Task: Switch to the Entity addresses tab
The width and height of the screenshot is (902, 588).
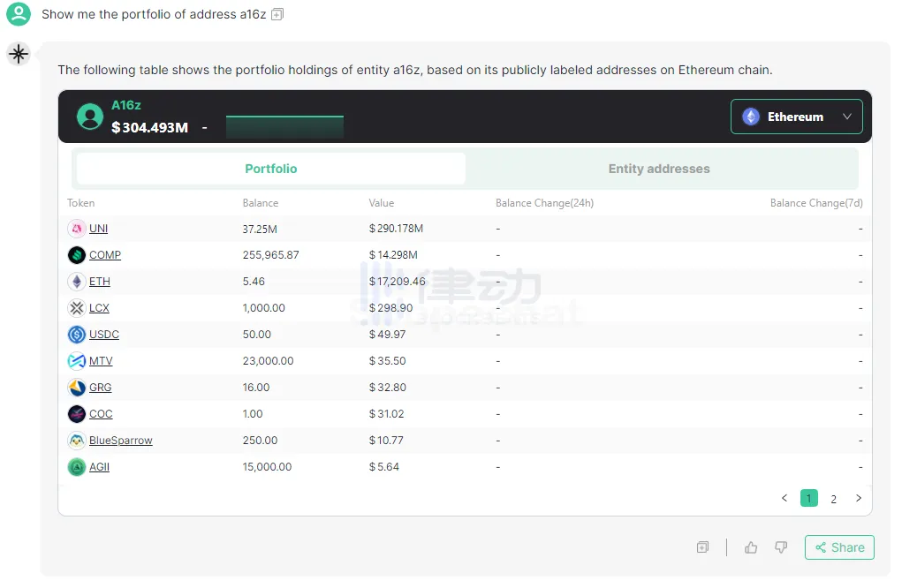Action: [x=659, y=169]
